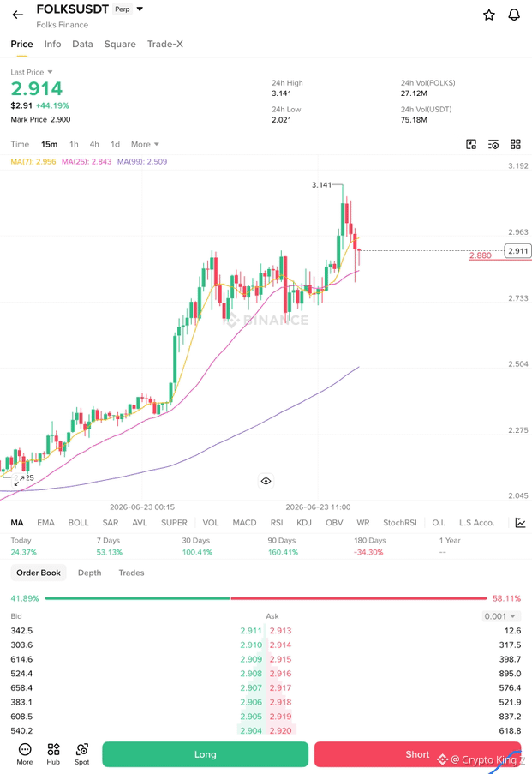
Task: Open the Order Book tab
Action: point(39,573)
